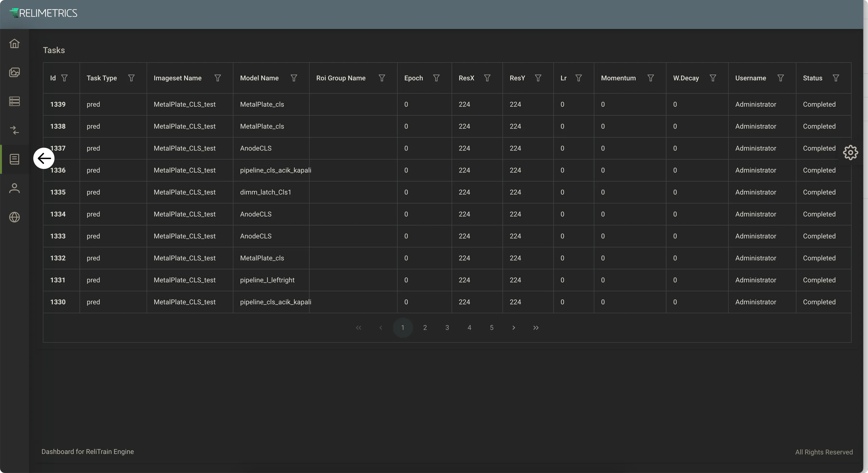Image resolution: width=868 pixels, height=473 pixels.
Task: Go to the previous page arrow
Action: pos(381,327)
